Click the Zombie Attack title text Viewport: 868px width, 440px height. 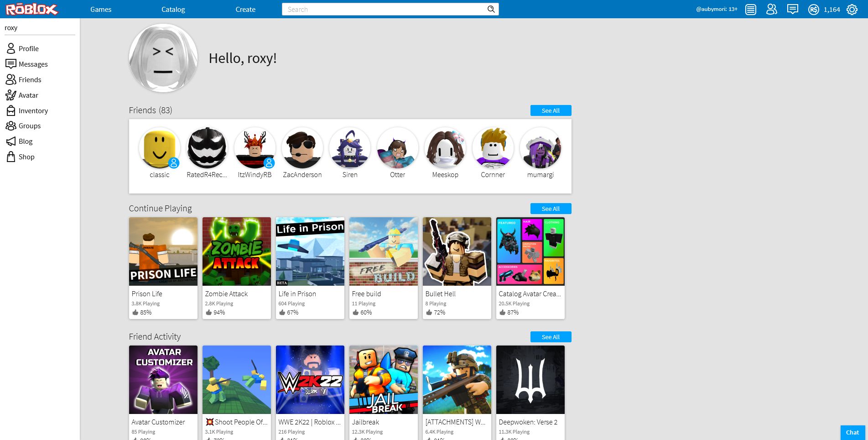click(226, 294)
